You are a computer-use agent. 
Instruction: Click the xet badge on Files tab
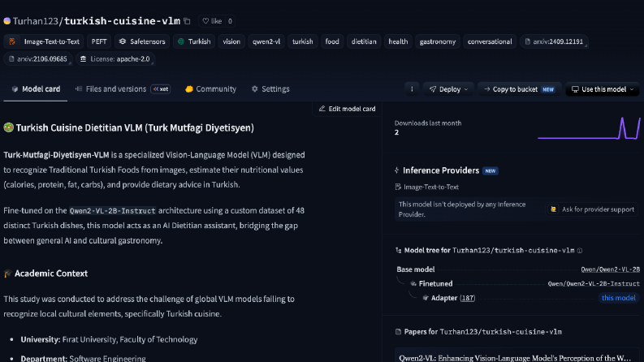[161, 89]
